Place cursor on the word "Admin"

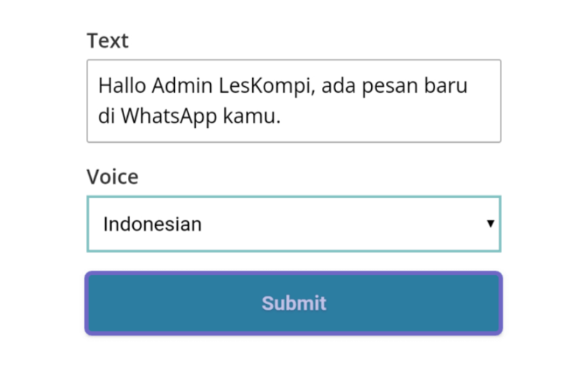pyautogui.click(x=182, y=85)
